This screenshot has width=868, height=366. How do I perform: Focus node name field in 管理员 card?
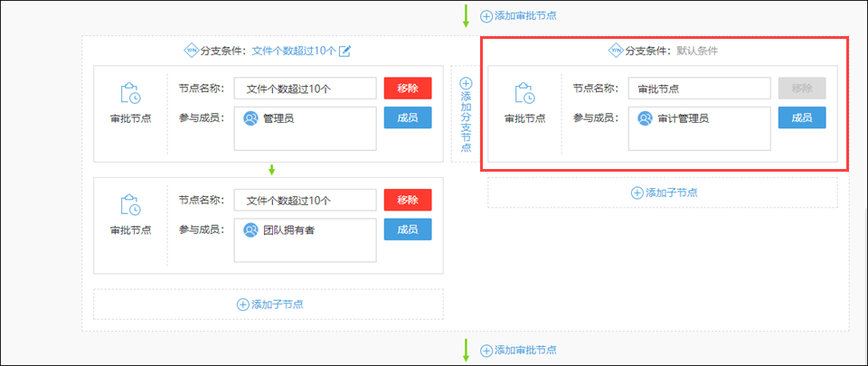[305, 89]
